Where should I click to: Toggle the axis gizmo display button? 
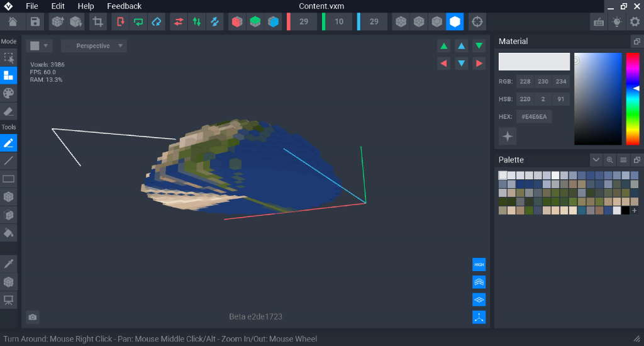(x=479, y=318)
